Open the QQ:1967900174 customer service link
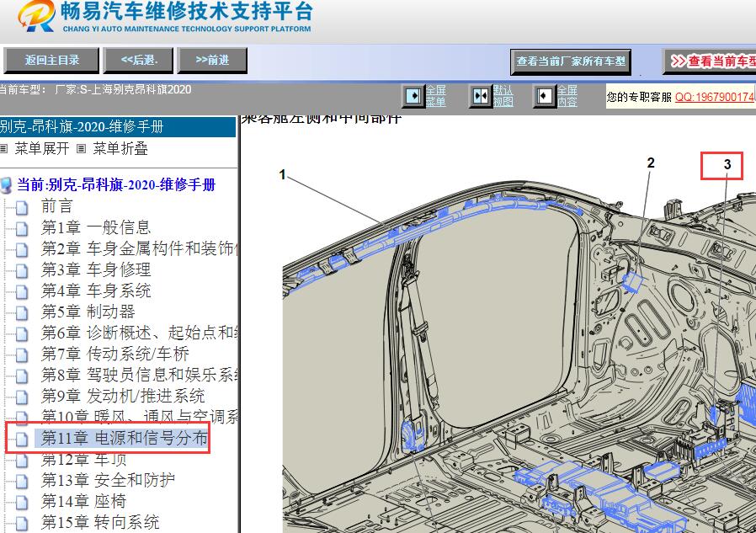756x533 pixels. pos(714,97)
